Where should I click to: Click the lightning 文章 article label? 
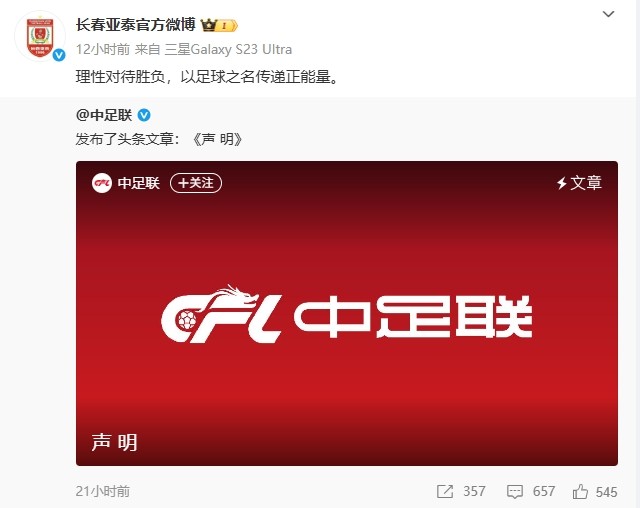pos(579,183)
